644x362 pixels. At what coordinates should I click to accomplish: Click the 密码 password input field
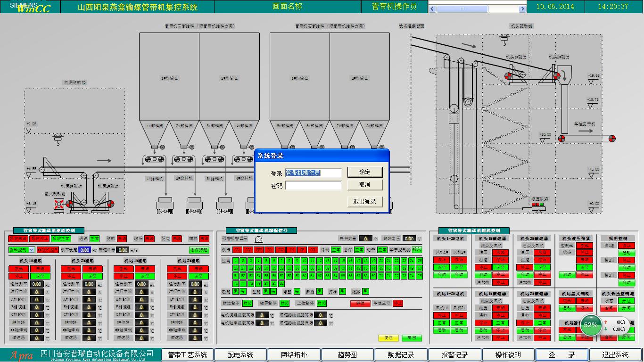tap(313, 186)
